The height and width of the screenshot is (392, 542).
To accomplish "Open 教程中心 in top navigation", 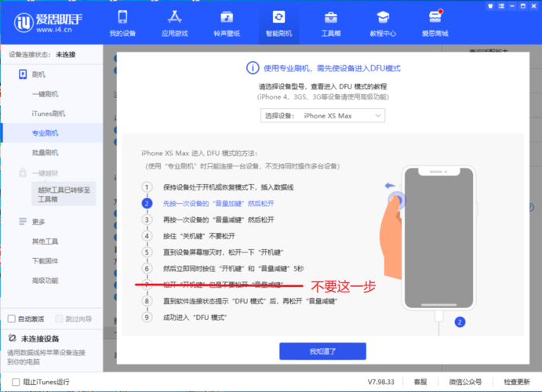I will click(383, 24).
